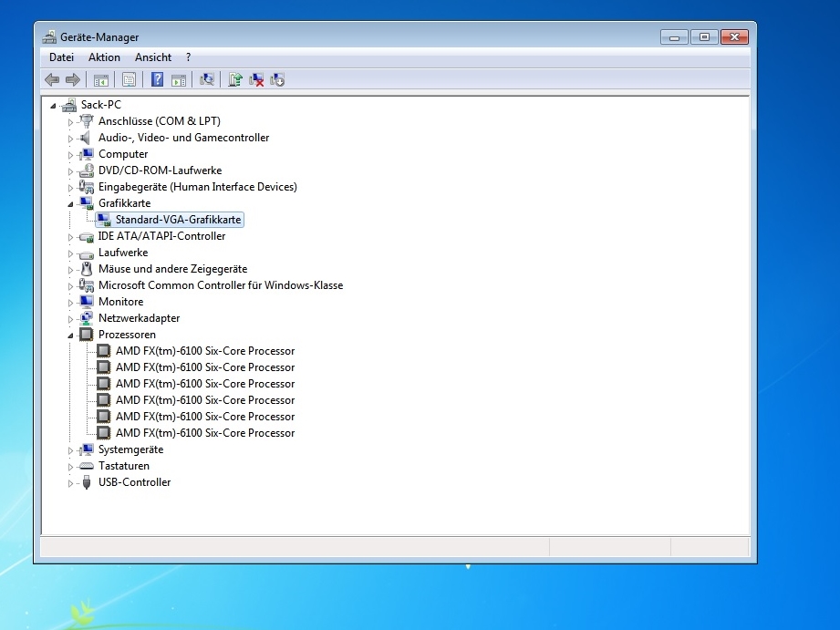Expand Audio-, Video- und Gamecontroller
840x630 pixels.
click(70, 139)
